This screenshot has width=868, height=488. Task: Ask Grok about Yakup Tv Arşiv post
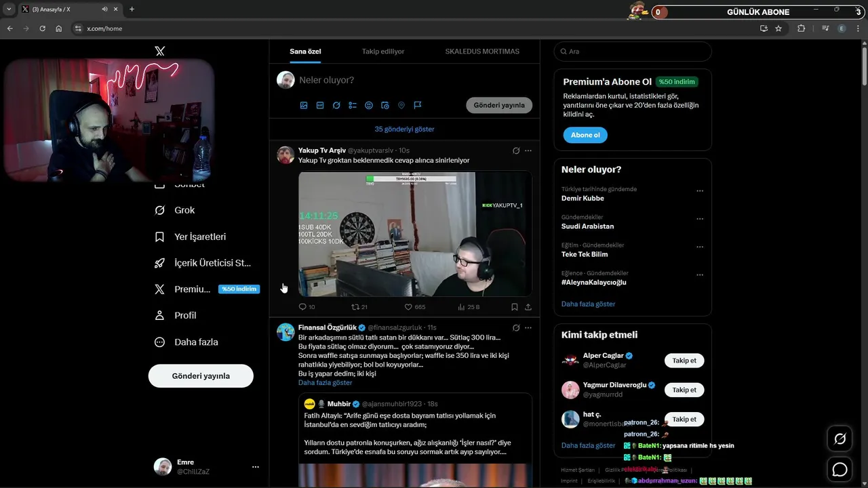tap(516, 150)
